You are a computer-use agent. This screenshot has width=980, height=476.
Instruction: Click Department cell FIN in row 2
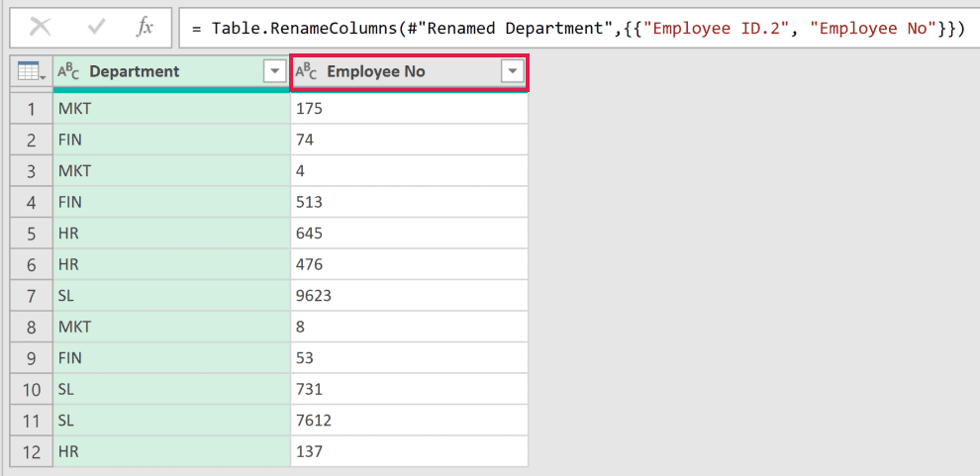point(172,141)
